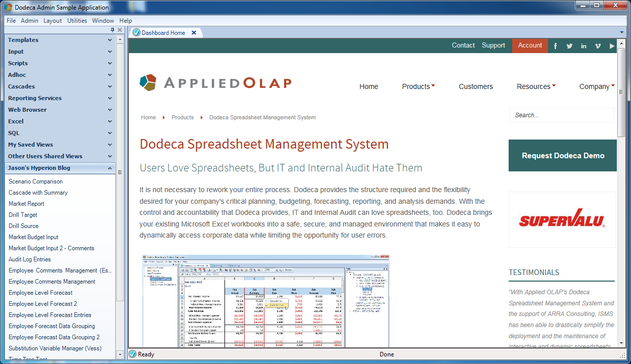
Task: Open the Utilities menu
Action: pyautogui.click(x=77, y=21)
